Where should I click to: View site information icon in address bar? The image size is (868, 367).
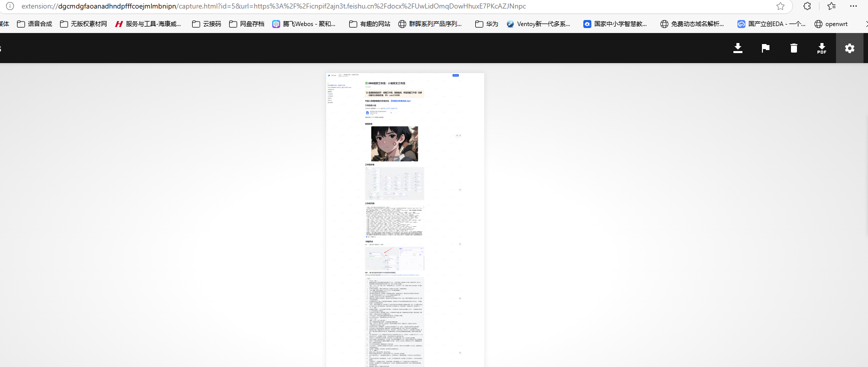point(10,6)
